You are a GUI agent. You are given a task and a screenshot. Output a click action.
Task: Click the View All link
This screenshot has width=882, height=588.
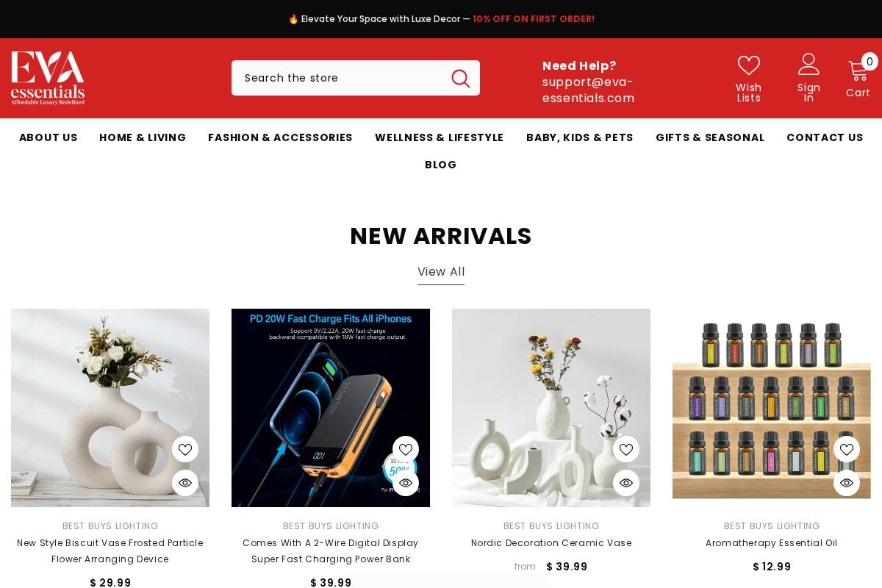441,272
